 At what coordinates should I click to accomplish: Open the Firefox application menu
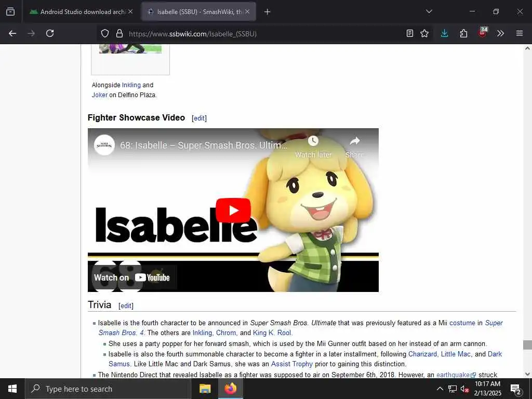point(520,33)
